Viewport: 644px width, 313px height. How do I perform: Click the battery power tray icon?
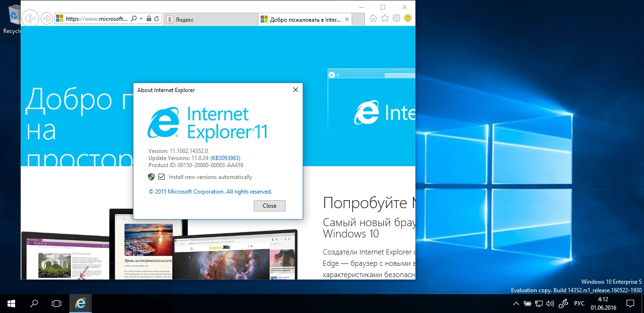pos(528,304)
